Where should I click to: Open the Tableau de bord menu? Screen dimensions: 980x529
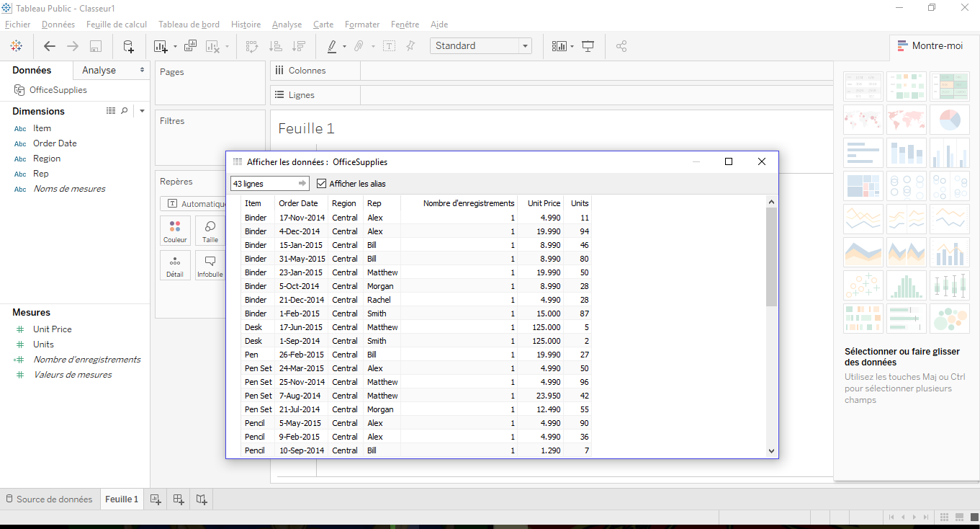189,24
